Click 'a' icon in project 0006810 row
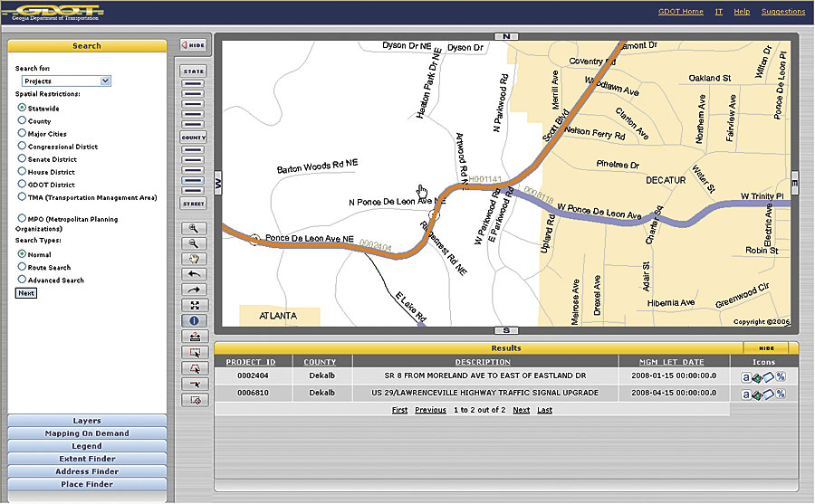The image size is (815, 504). [x=745, y=395]
